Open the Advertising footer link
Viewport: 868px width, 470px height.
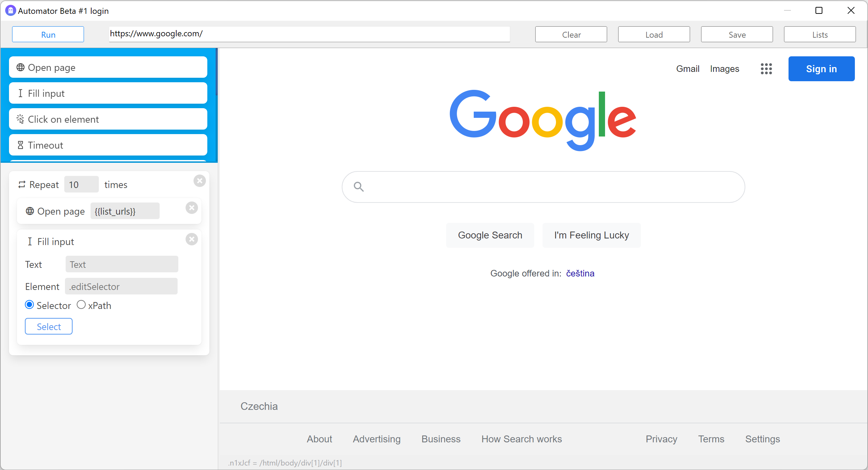[x=377, y=439]
